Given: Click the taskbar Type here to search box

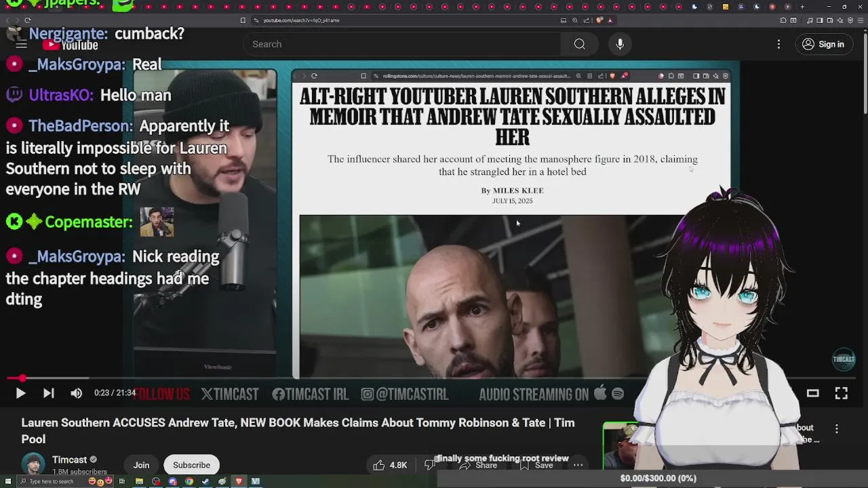Looking at the screenshot, I should click(65, 481).
